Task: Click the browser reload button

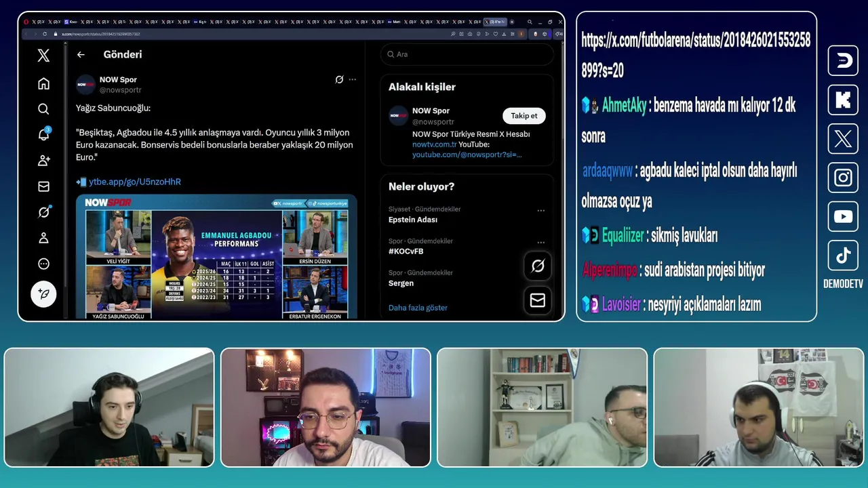Action: coord(45,34)
